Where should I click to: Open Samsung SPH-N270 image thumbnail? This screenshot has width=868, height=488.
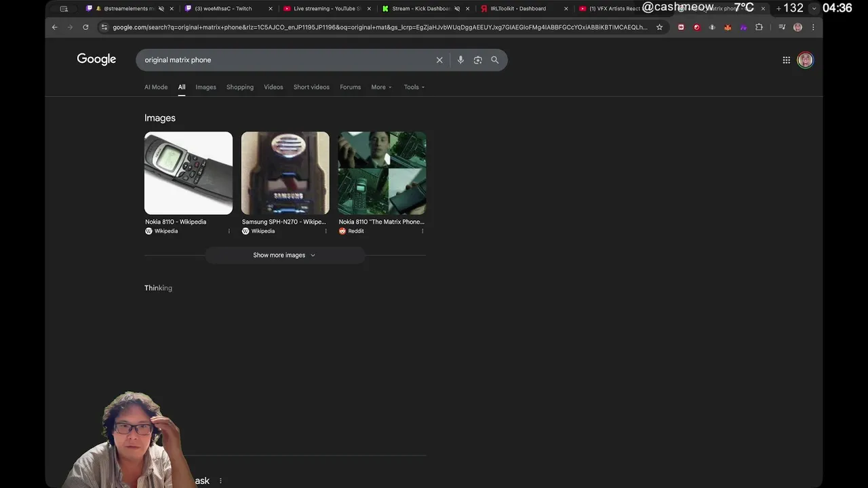click(285, 173)
